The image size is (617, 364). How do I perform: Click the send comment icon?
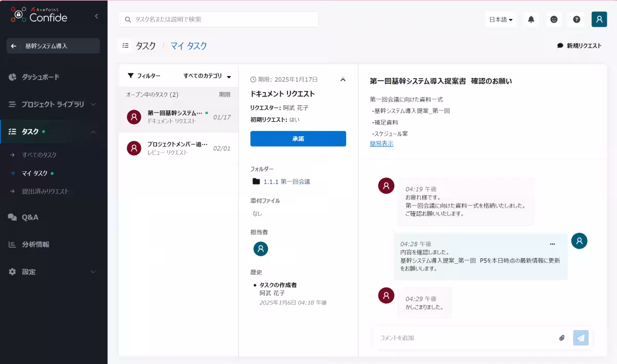(581, 338)
